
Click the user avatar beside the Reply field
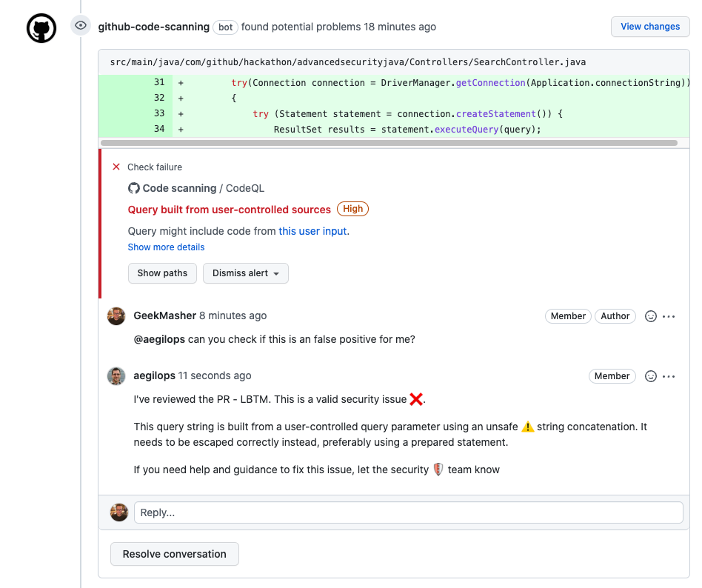coord(119,512)
